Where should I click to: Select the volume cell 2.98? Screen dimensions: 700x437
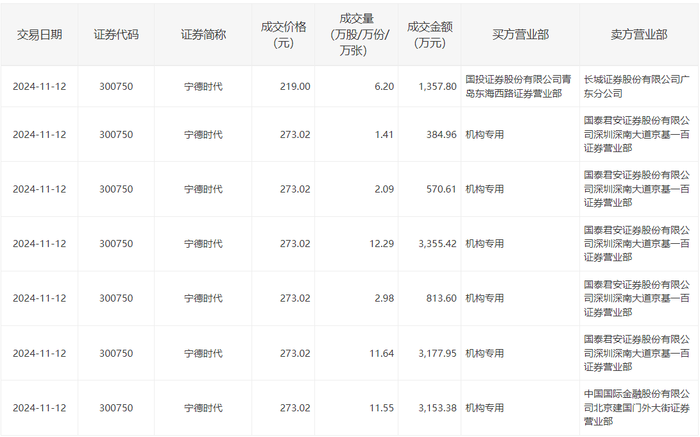[384, 298]
